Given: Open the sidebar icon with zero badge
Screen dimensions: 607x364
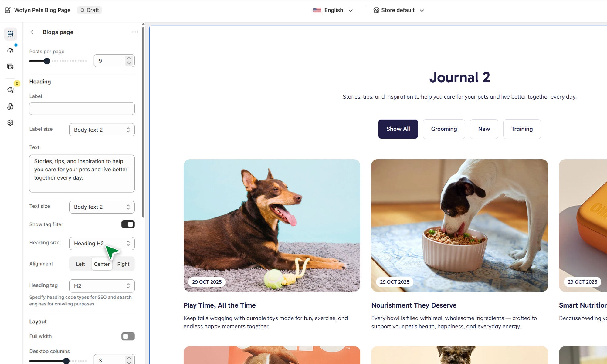Looking at the screenshot, I should pos(10,90).
